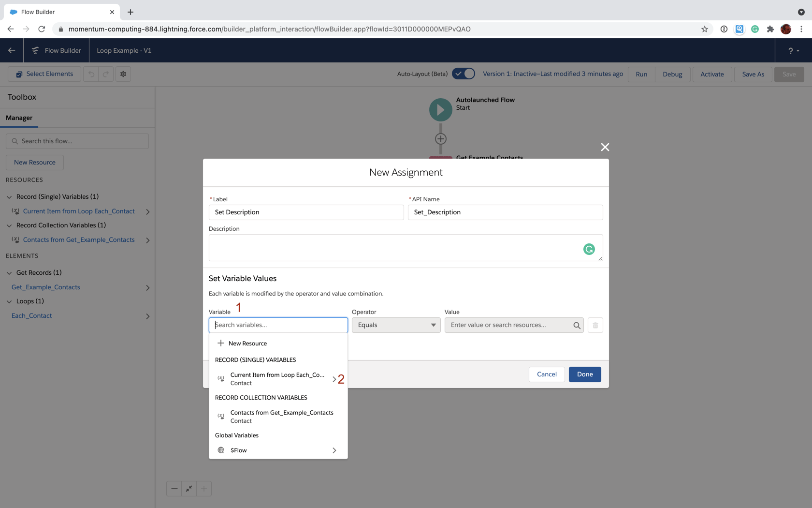Screen dimensions: 812x508
Task: Select the Manager tab in the Toolbox
Action: 19,118
